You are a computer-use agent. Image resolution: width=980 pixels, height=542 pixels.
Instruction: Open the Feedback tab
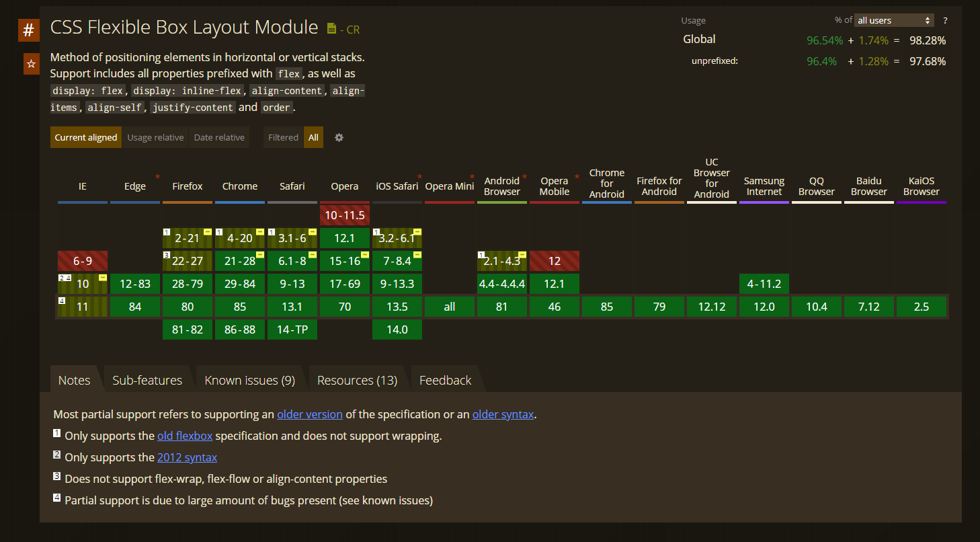click(x=445, y=380)
